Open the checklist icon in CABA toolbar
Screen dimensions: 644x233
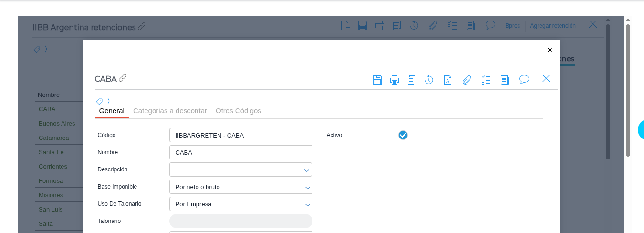(486, 80)
